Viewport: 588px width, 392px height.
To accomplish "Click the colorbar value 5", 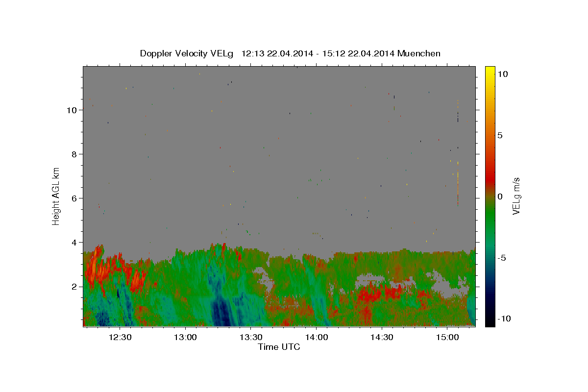I will click(x=500, y=135).
